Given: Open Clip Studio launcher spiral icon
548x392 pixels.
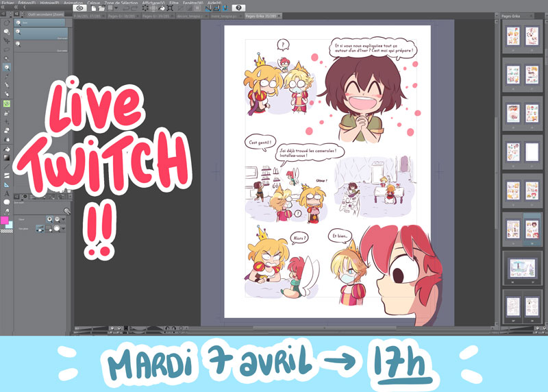Looking at the screenshot, I should coord(79,8).
